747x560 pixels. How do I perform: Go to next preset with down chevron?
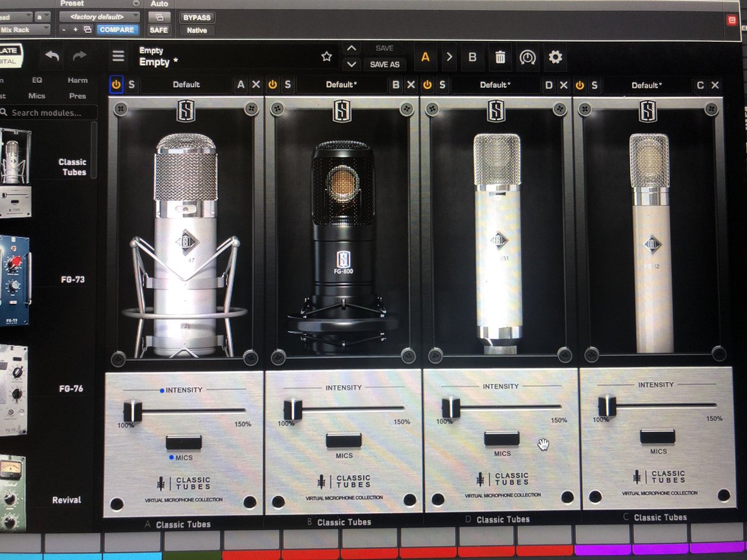tap(351, 63)
